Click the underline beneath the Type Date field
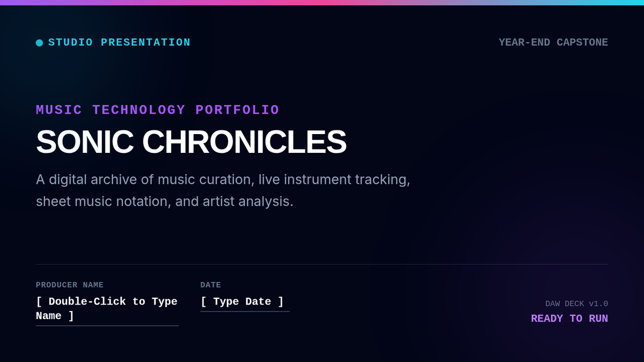Image resolution: width=644 pixels, height=362 pixels. (x=245, y=311)
